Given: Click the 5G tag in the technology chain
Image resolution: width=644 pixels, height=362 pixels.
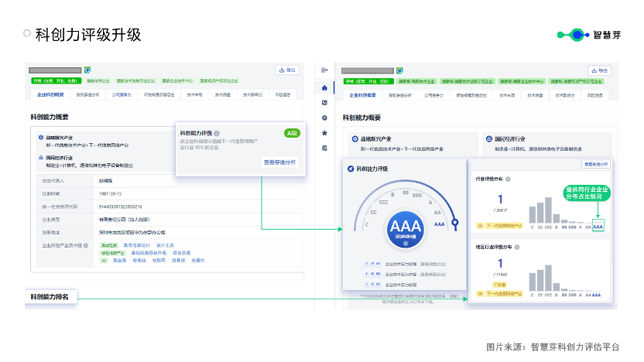Looking at the screenshot, I should [x=104, y=260].
